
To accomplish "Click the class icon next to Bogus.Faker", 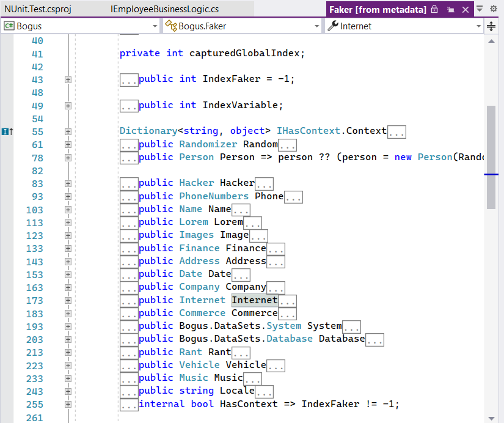I will 172,26.
